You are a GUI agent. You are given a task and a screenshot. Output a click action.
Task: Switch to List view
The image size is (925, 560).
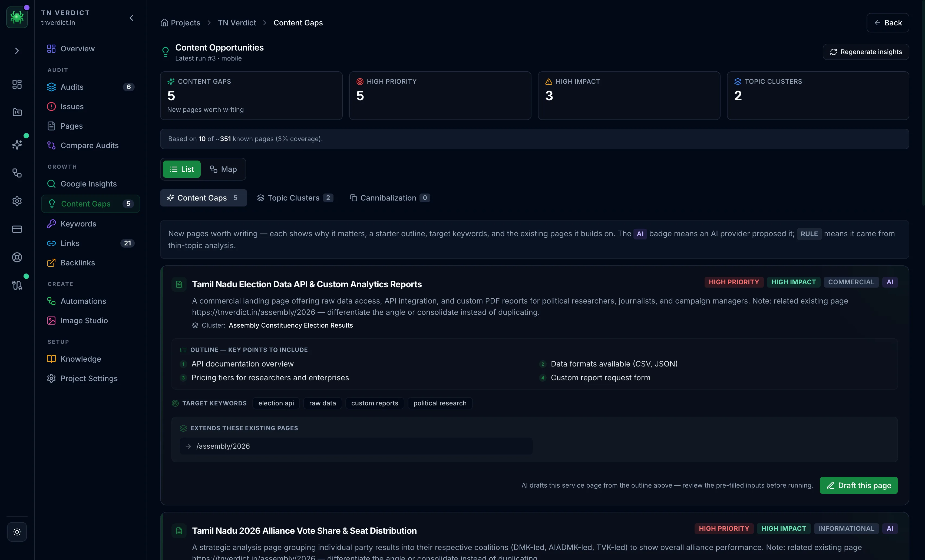[x=182, y=169]
